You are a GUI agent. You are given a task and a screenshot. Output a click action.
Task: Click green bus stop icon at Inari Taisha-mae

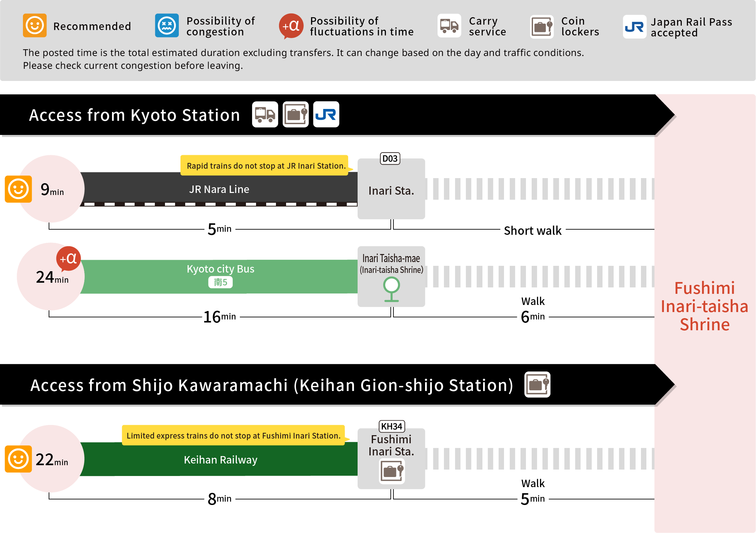(x=392, y=289)
